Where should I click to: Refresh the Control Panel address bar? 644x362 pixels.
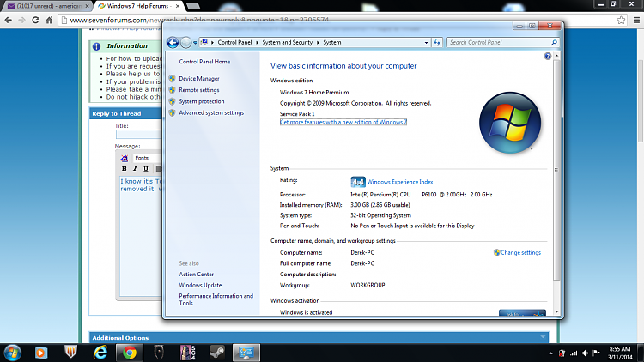(436, 42)
